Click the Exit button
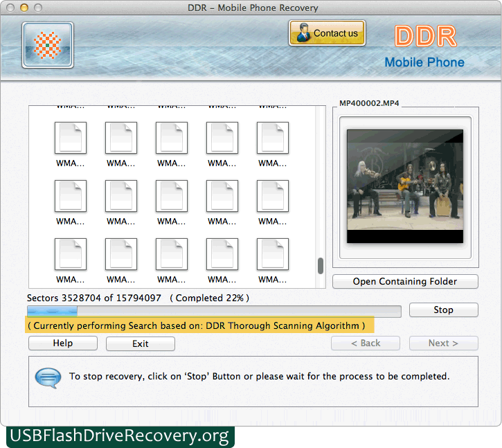 (x=141, y=343)
